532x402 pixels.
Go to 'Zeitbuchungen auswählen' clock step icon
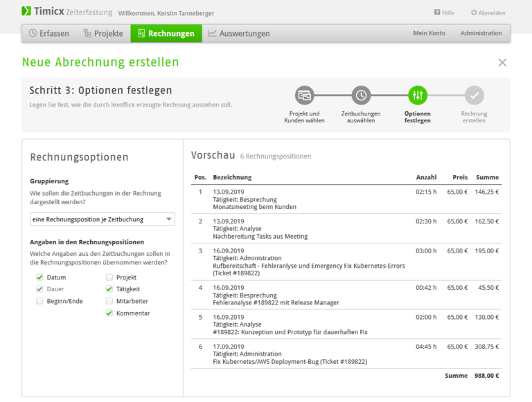coord(361,95)
